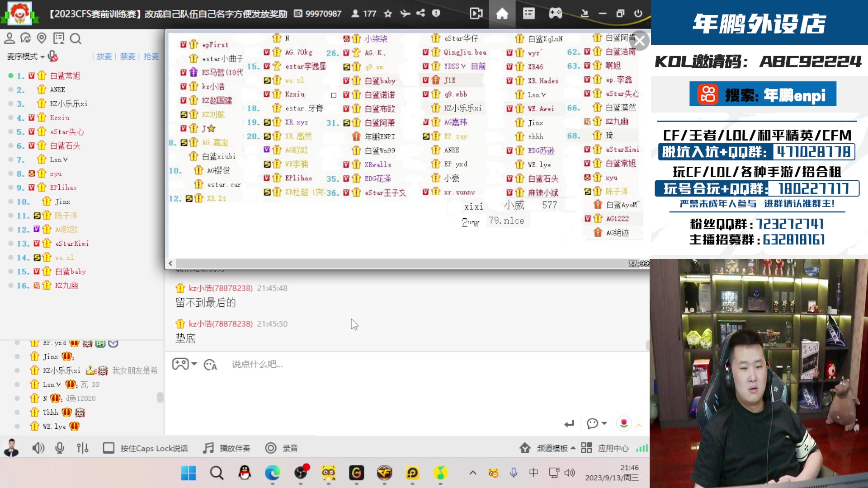Open the chat bubble icon in sidebar

(x=26, y=38)
